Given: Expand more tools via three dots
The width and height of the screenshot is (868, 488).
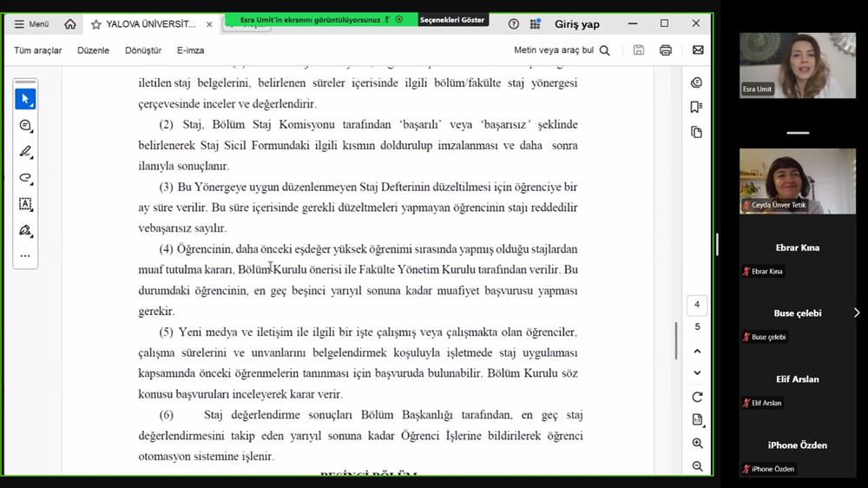Looking at the screenshot, I should (x=25, y=256).
